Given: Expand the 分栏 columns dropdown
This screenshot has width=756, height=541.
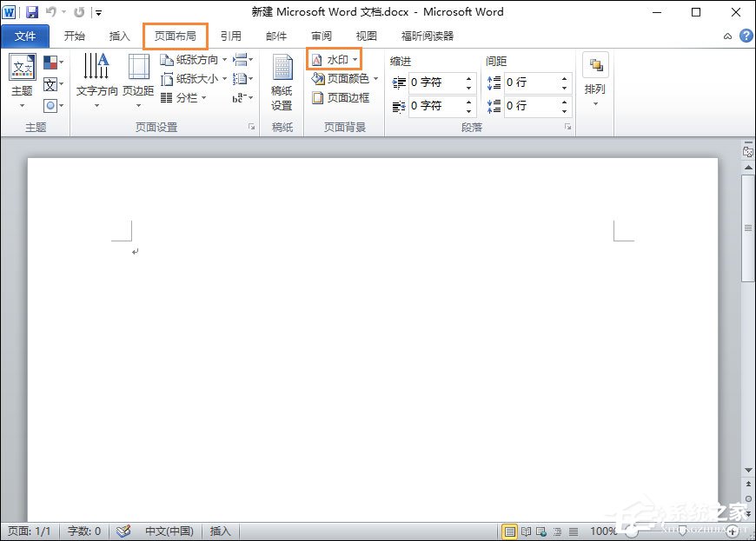Looking at the screenshot, I should 202,97.
